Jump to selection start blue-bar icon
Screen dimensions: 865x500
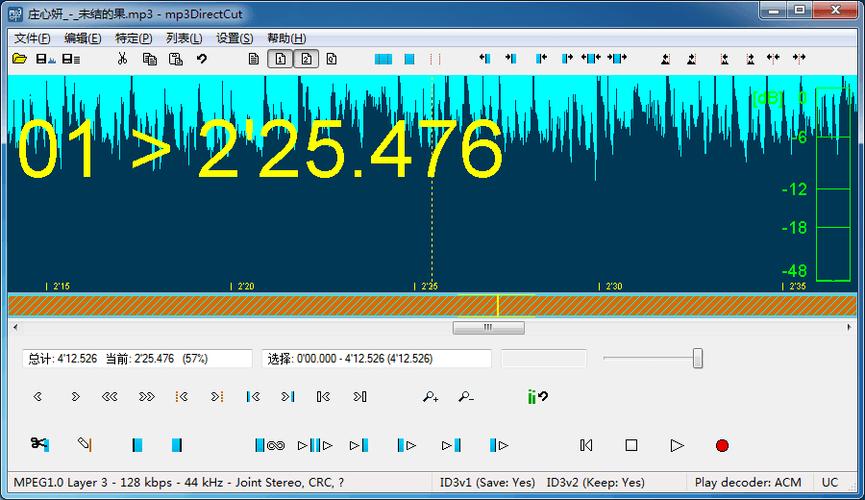point(253,396)
